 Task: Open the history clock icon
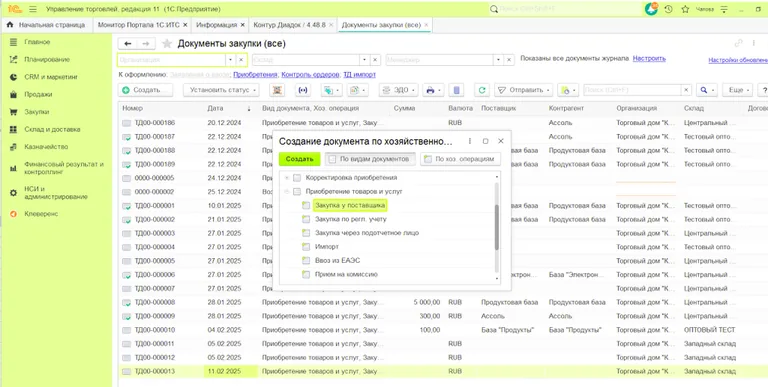[669, 9]
